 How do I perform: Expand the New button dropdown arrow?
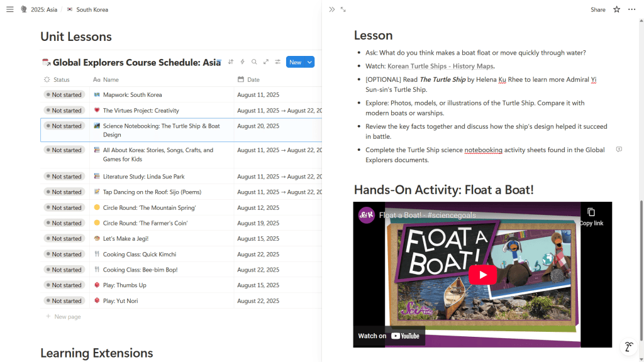pos(309,62)
